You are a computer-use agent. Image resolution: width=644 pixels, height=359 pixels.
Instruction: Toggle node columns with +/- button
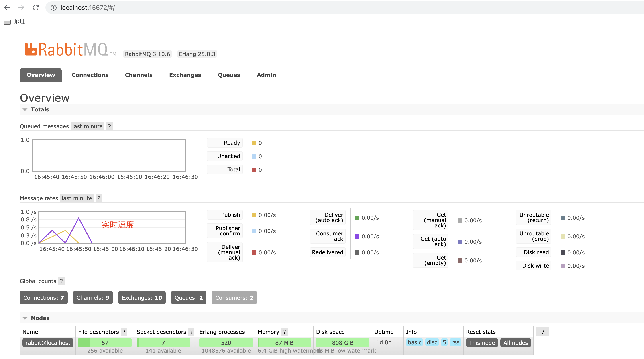click(x=542, y=332)
